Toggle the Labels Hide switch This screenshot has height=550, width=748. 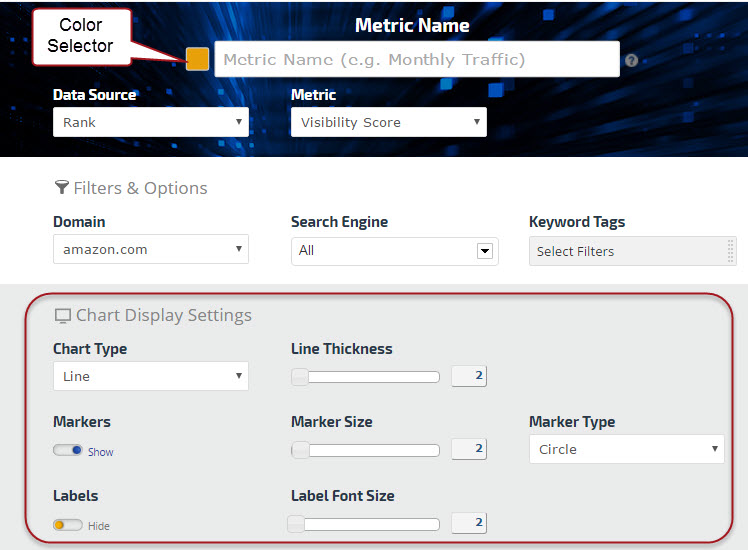pyautogui.click(x=68, y=525)
